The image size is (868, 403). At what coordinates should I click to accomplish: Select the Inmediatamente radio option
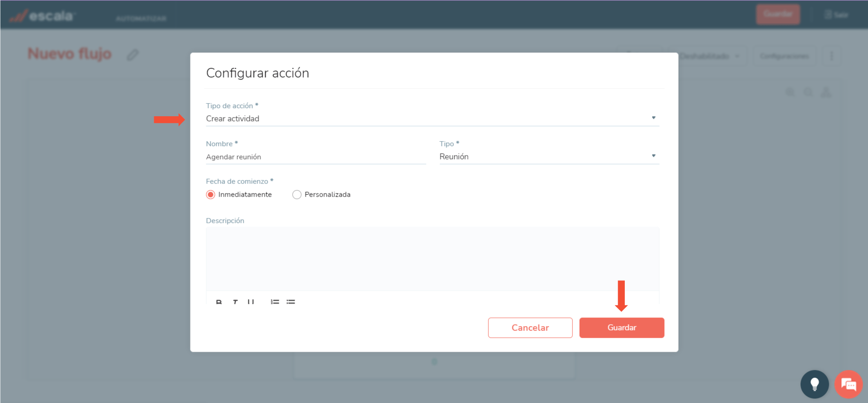click(x=211, y=194)
